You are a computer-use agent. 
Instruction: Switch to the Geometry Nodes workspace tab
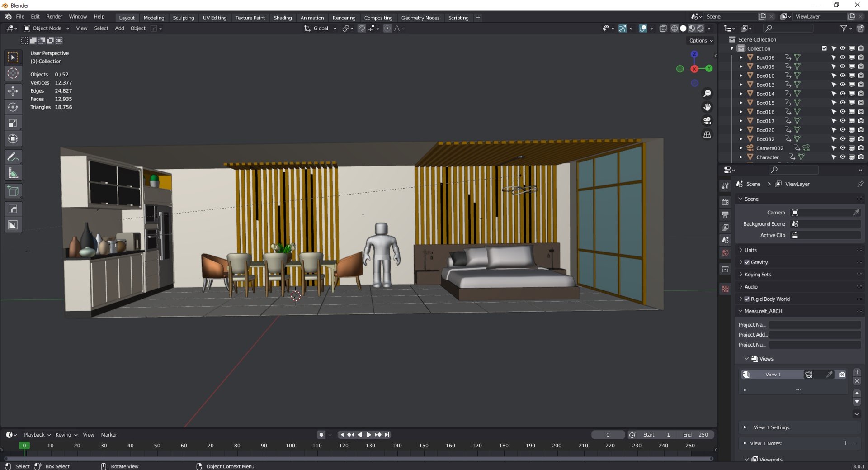420,18
